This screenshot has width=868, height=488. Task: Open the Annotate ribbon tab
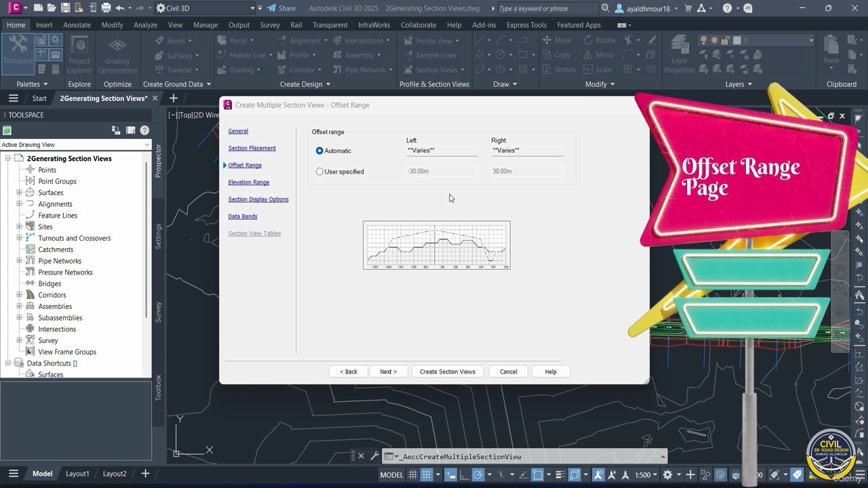point(77,25)
